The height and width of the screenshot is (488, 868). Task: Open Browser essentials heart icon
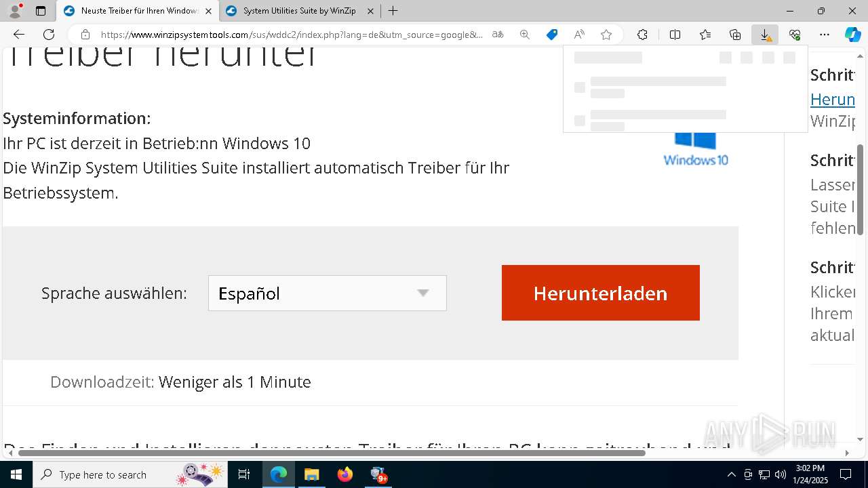(795, 35)
